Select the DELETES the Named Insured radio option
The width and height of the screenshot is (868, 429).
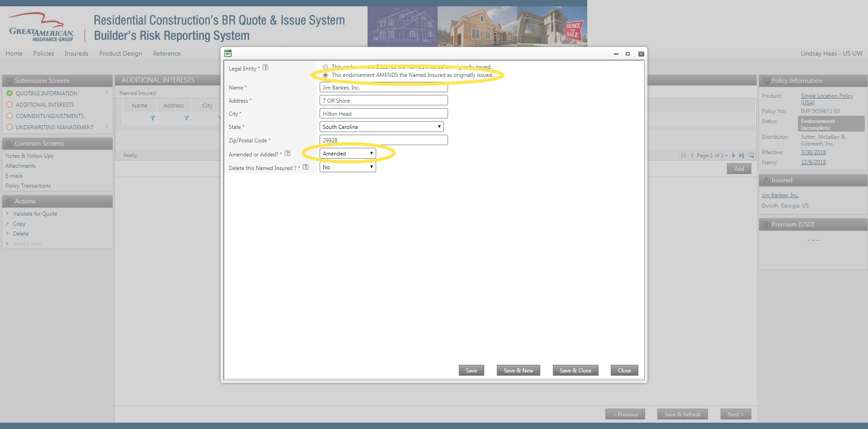coord(325,67)
